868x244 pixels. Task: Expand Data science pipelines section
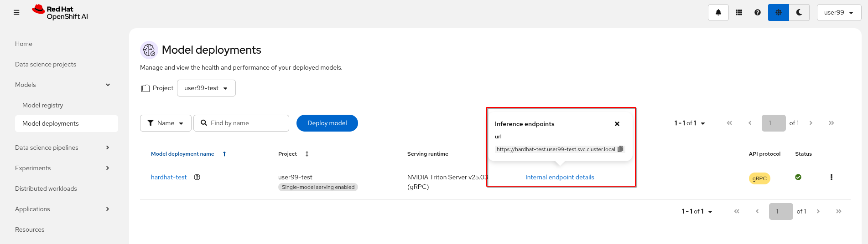coord(63,147)
